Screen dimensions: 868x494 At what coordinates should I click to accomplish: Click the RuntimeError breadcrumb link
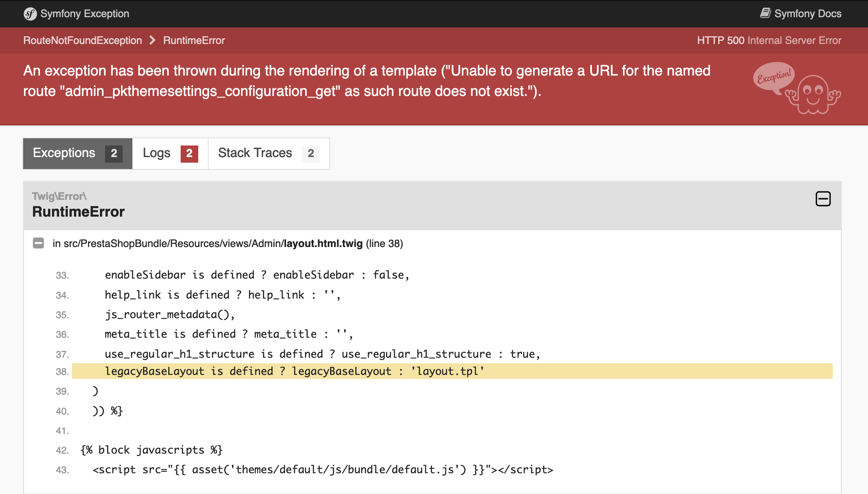point(194,40)
